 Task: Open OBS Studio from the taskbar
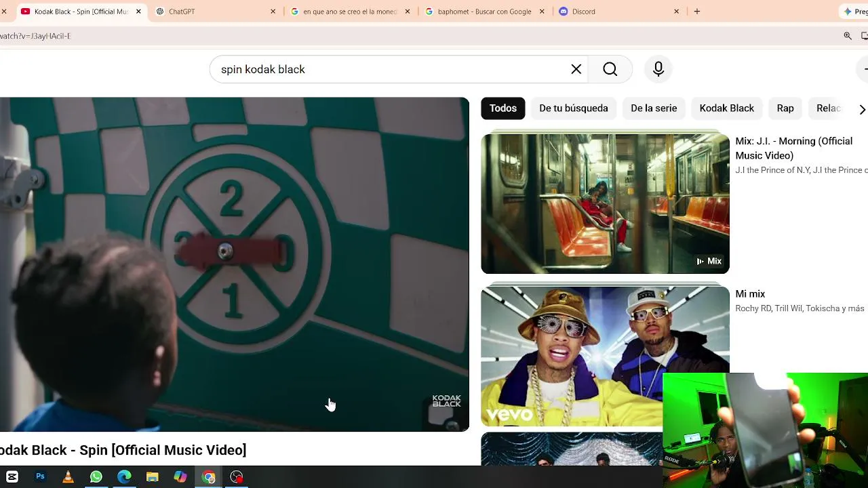click(237, 476)
